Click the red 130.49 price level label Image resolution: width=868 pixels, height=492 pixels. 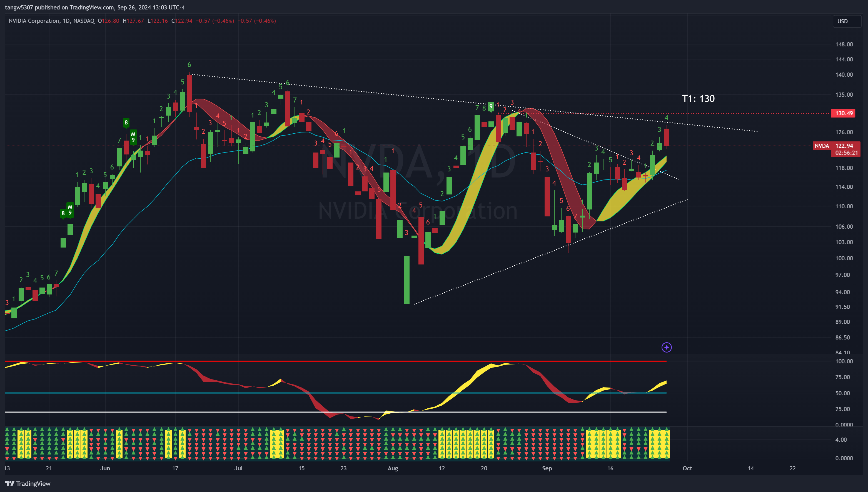pos(843,113)
